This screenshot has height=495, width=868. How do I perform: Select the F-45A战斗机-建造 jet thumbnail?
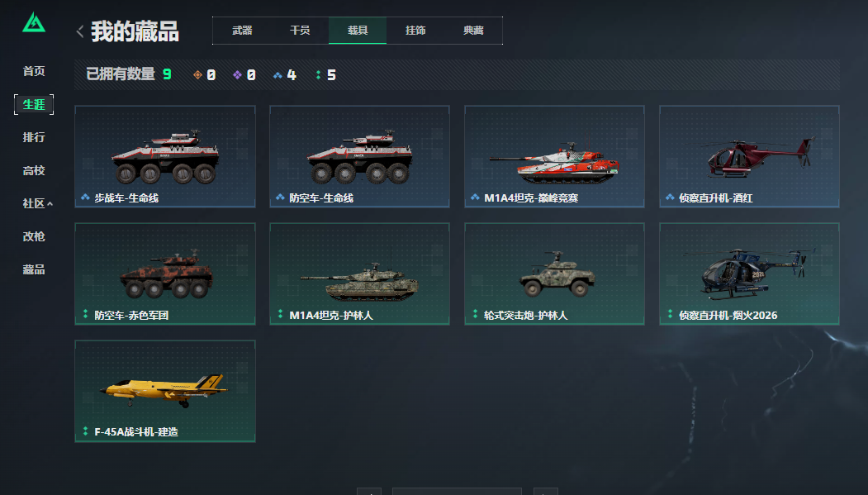pos(164,390)
